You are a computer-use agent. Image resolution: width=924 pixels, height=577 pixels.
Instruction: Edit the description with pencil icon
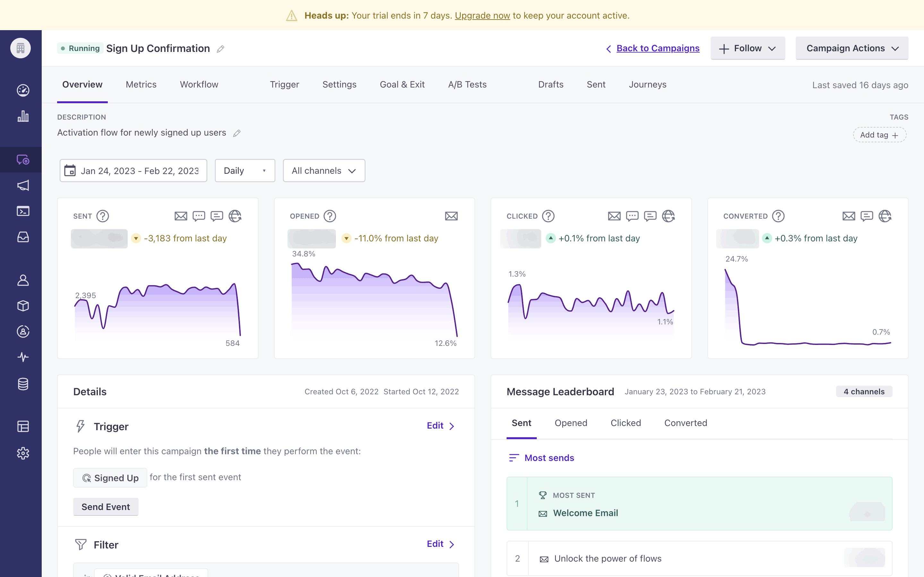click(x=237, y=133)
